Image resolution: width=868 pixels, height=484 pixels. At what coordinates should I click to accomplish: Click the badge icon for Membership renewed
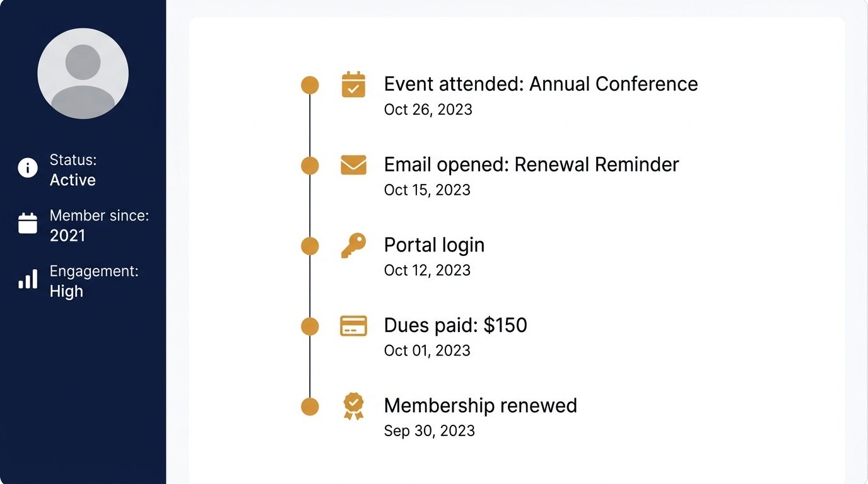(353, 406)
